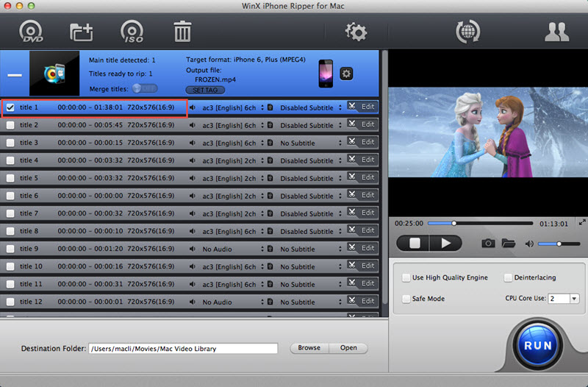
Task: Collapse the title list with the minus icon
Action: point(15,75)
